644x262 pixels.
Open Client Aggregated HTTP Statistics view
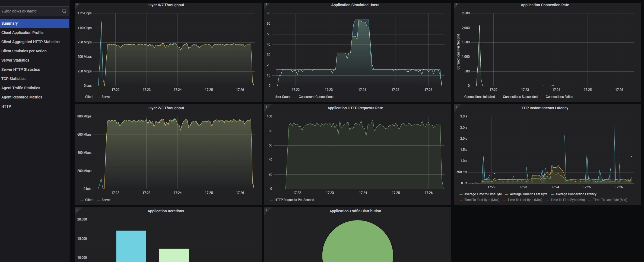[30, 42]
